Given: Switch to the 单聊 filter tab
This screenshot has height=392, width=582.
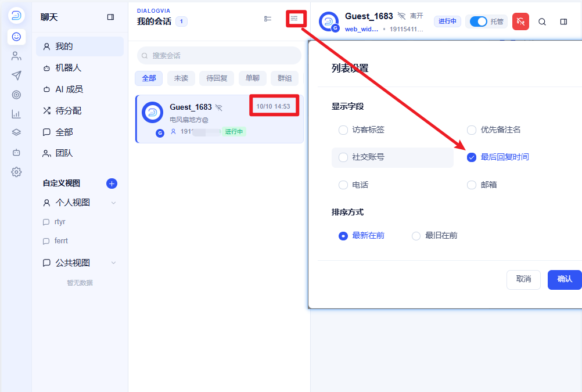Looking at the screenshot, I should [253, 78].
